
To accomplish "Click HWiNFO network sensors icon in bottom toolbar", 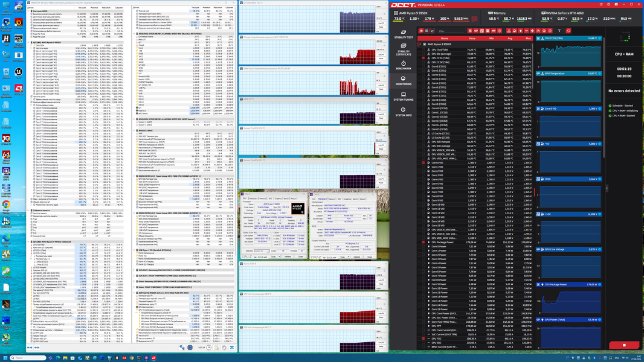I will [x=182, y=348].
